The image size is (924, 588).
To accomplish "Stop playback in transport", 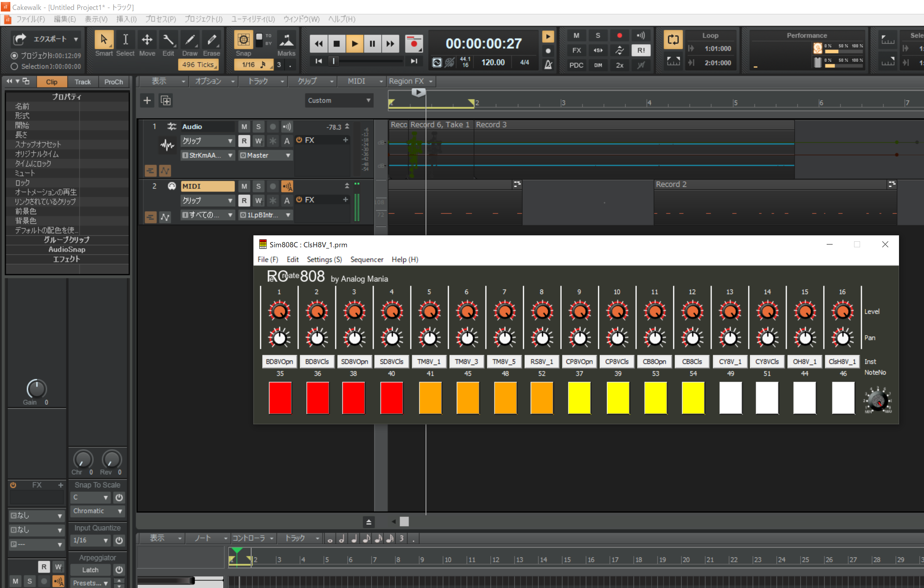I will (336, 44).
